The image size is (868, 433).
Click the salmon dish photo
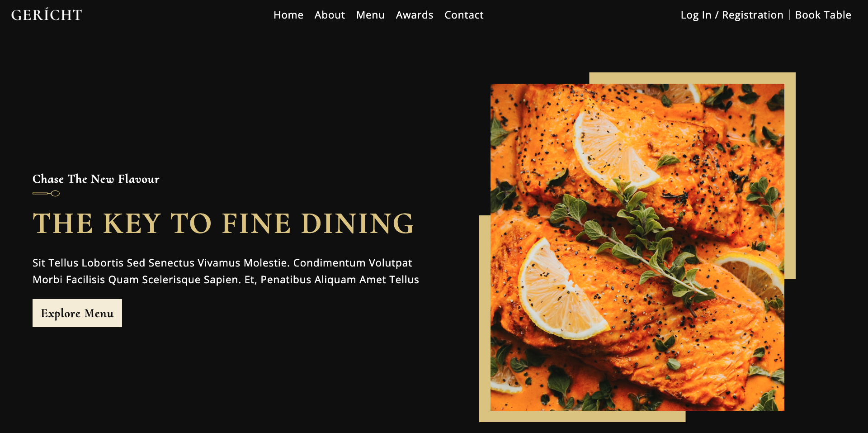click(x=637, y=247)
